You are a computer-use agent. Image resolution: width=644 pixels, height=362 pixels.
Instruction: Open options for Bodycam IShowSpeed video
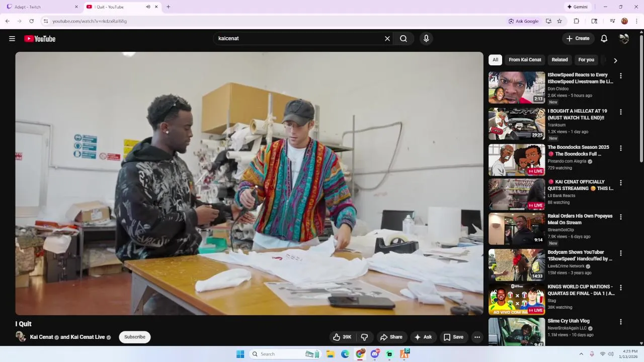(621, 253)
